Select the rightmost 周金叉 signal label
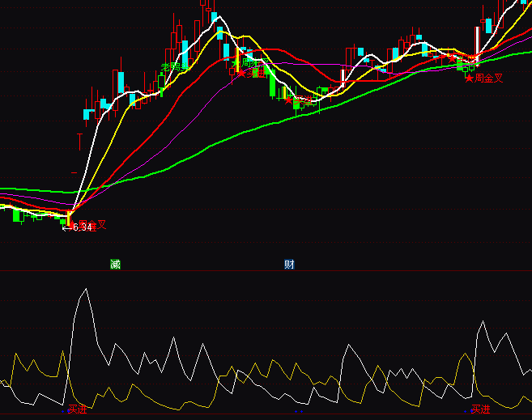532x420 pixels. [x=489, y=78]
